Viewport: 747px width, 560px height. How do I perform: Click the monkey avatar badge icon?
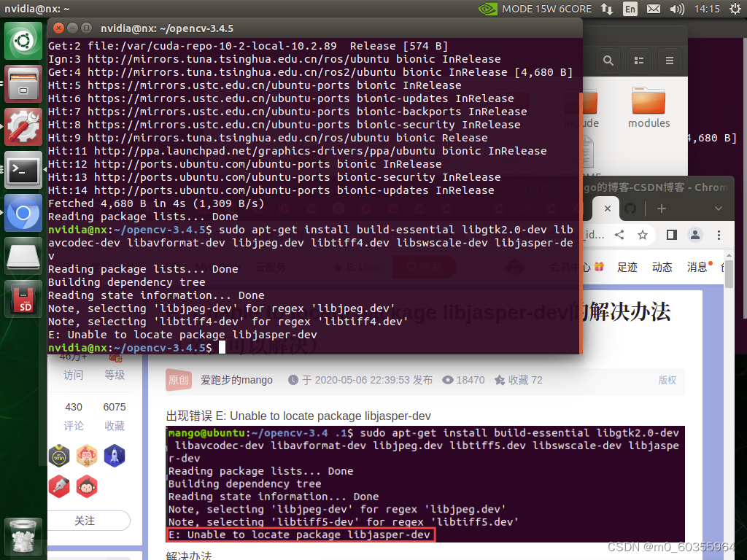(x=87, y=486)
